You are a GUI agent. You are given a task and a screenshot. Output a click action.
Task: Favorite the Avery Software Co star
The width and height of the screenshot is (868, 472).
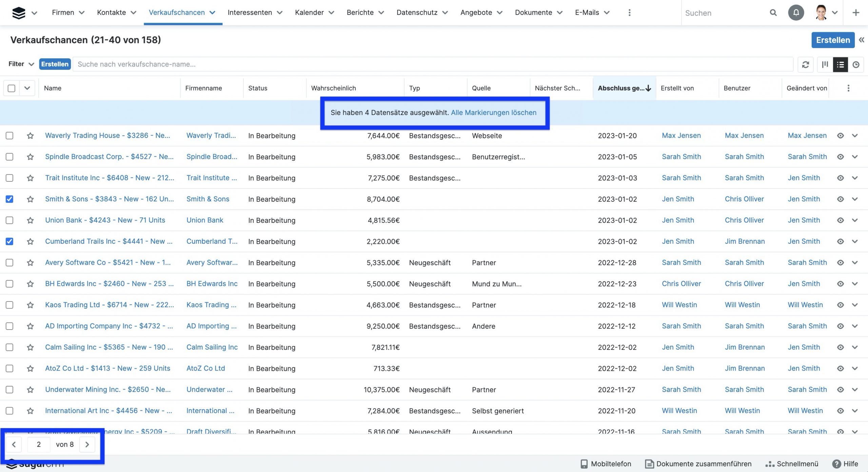[30, 262]
